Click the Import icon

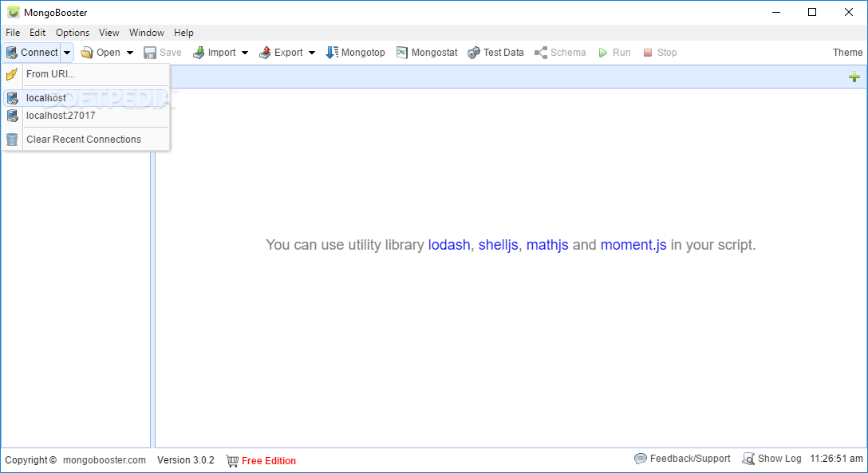click(x=198, y=53)
